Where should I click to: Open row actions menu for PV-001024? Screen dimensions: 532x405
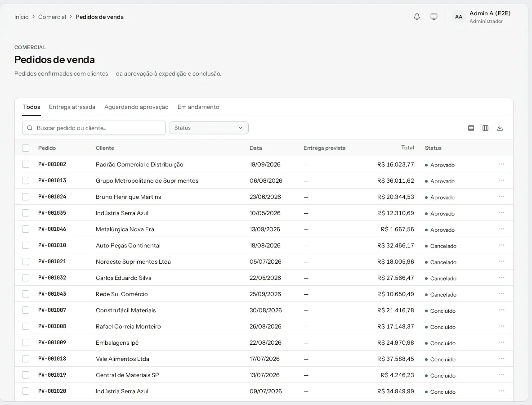pyautogui.click(x=501, y=197)
